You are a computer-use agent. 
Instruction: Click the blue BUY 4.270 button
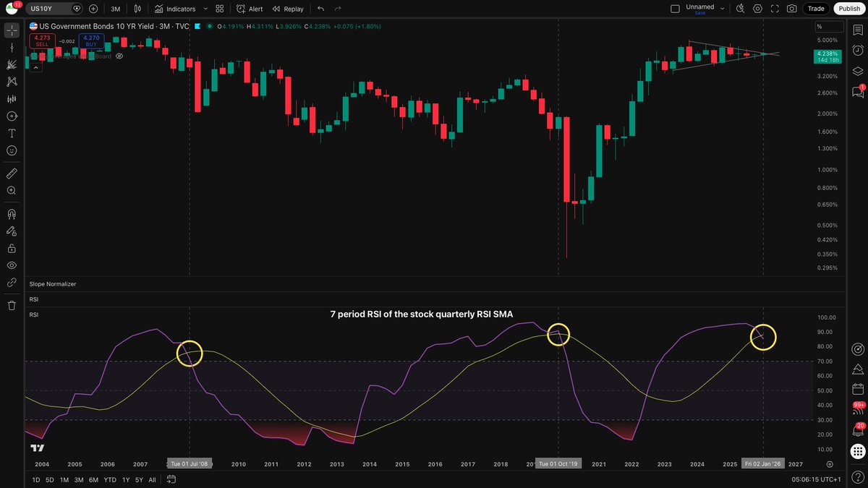(91, 40)
